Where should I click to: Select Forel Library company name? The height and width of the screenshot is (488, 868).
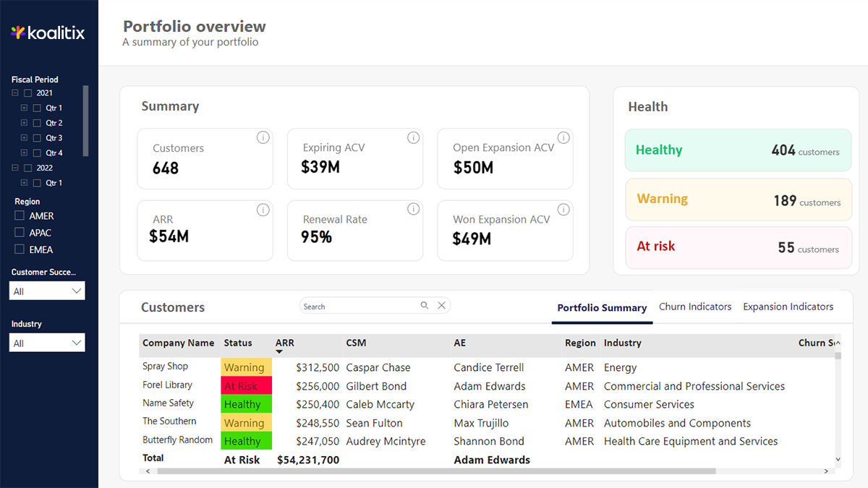click(x=167, y=385)
